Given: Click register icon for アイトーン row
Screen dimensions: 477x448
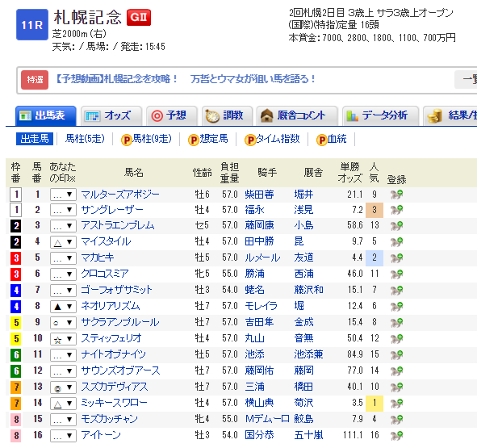Looking at the screenshot, I should coord(396,435).
